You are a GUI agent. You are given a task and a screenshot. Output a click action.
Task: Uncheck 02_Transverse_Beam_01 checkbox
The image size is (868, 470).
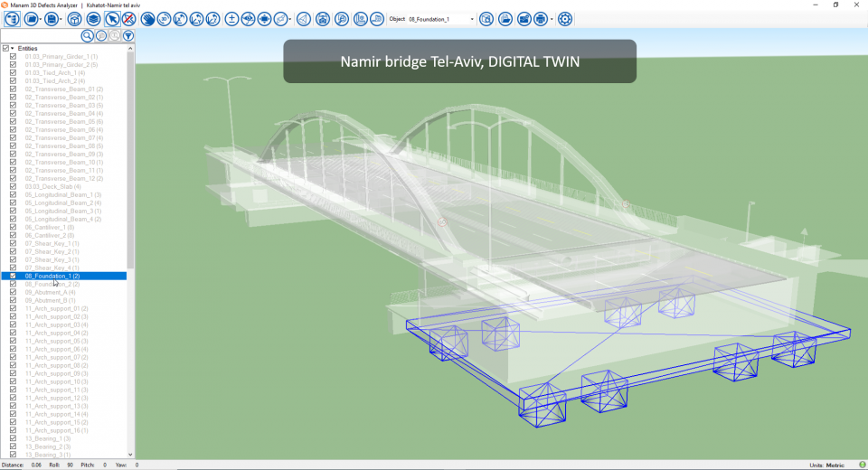pos(14,89)
